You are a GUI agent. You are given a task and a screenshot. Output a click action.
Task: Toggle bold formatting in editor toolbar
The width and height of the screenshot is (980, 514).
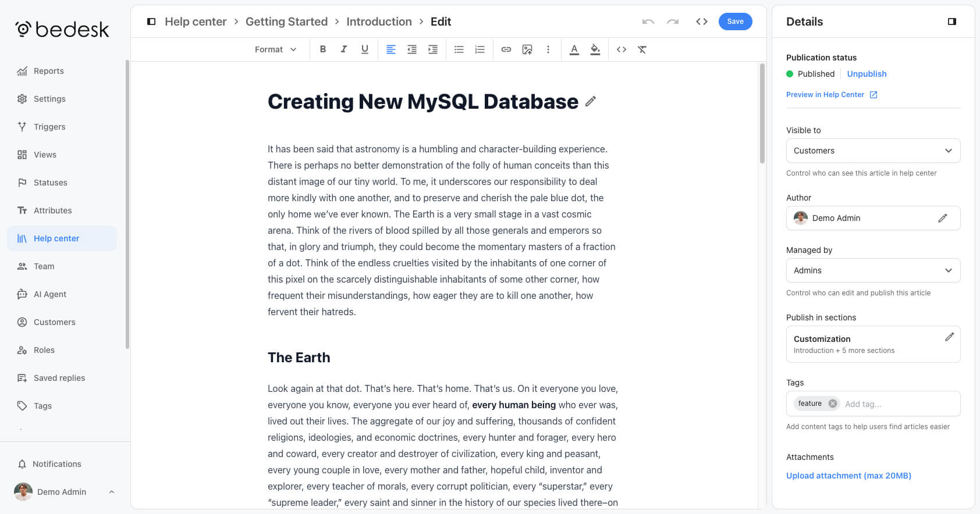[x=323, y=49]
